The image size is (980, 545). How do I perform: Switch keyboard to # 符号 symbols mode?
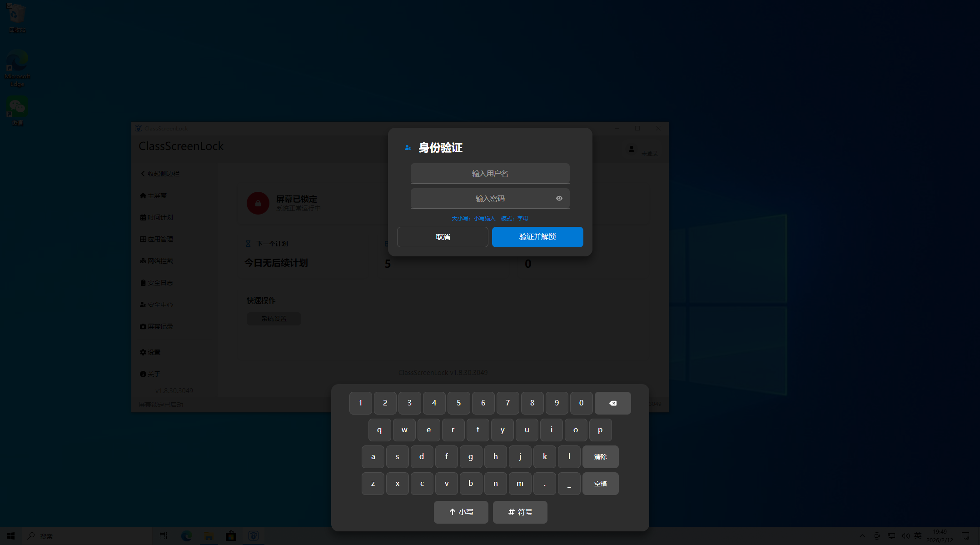[520, 512]
